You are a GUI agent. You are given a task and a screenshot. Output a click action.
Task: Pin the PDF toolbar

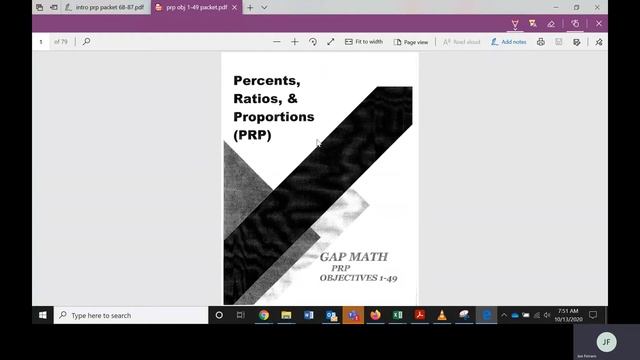(x=599, y=42)
